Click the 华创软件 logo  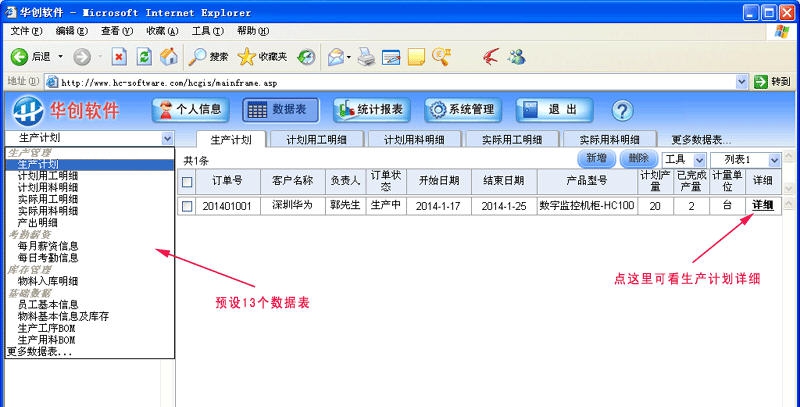point(66,110)
